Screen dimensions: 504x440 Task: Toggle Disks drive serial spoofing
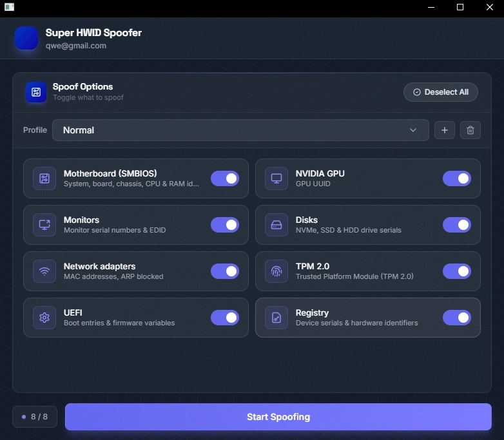(x=457, y=225)
